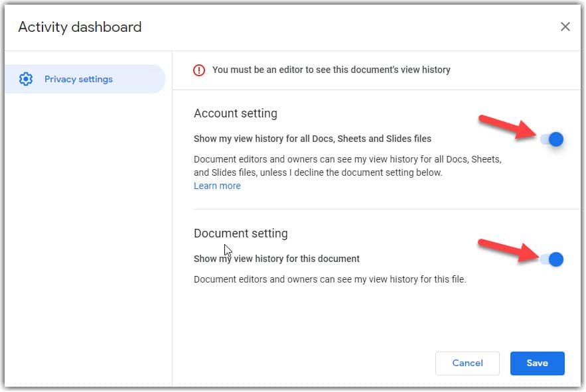The image size is (586, 392).
Task: Click the divider between Account and Document settings
Action: pyautogui.click(x=387, y=210)
